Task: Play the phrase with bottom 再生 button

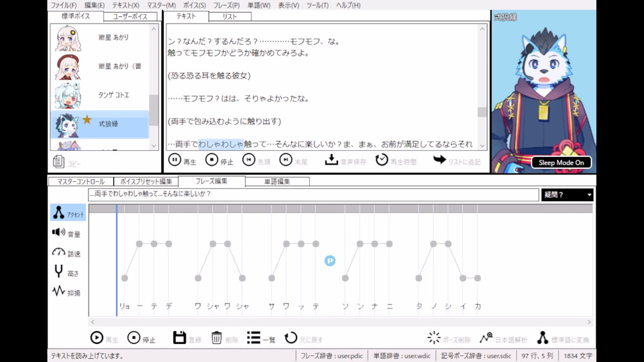Action: click(x=97, y=338)
